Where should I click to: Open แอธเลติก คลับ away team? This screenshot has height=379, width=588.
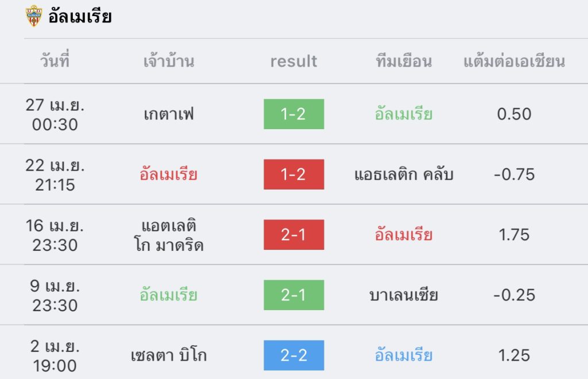(404, 175)
